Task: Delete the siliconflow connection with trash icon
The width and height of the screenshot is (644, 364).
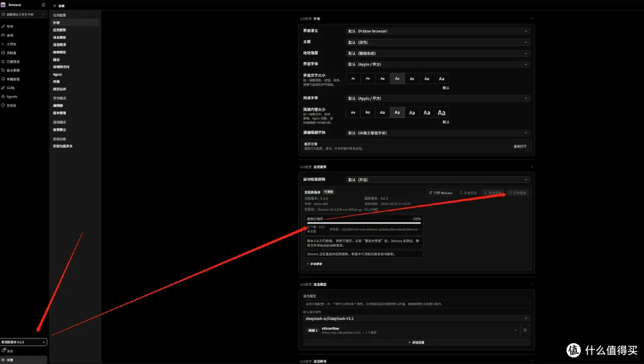Action: (525, 331)
